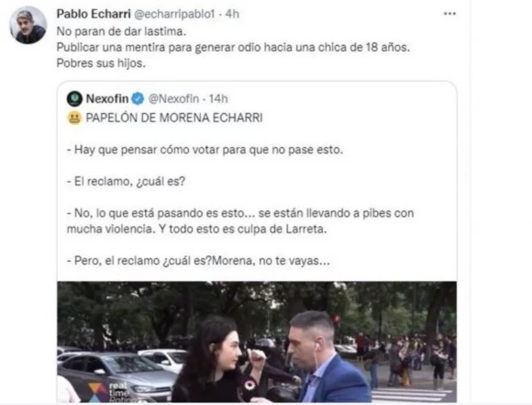Click the 'No paran de dar lastima' text
This screenshot has width=532, height=405.
pyautogui.click(x=121, y=31)
